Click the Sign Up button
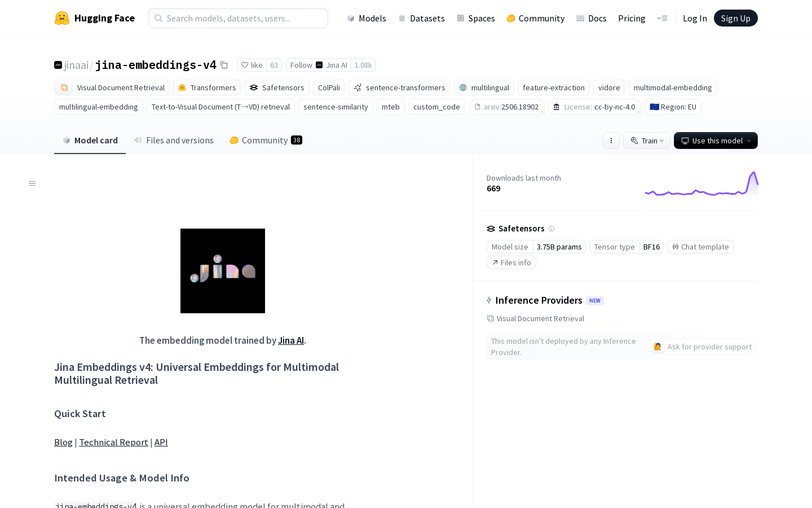The image size is (812, 508). [735, 17]
